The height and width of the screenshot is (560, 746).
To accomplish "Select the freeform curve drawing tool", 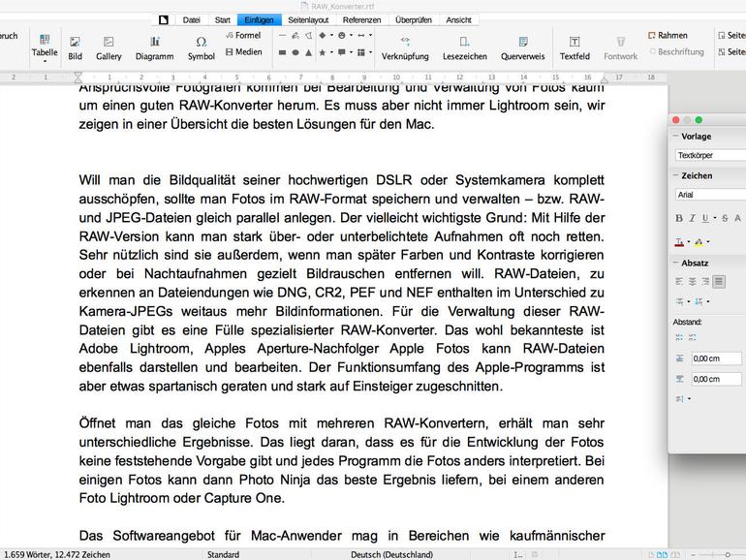I will (x=295, y=35).
